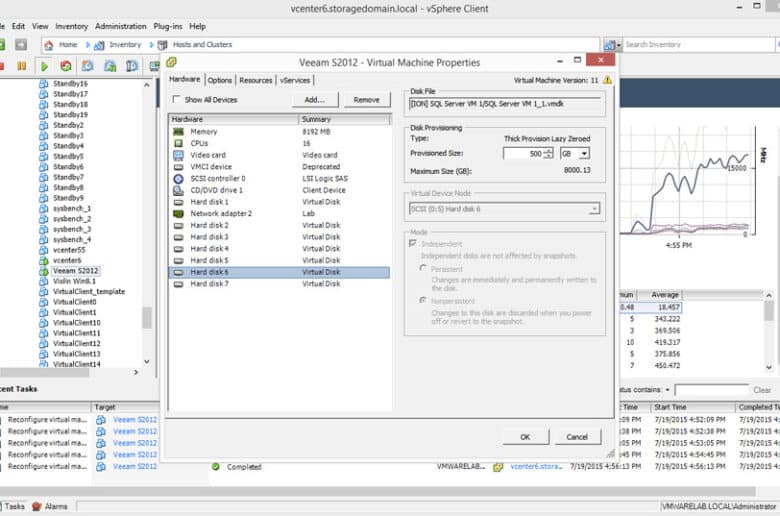Open the search inventory dropdown arrow

coord(619,45)
